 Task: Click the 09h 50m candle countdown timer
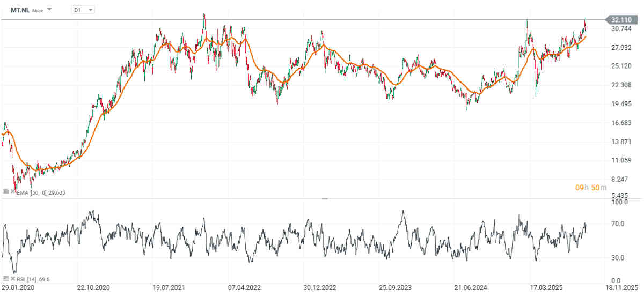click(590, 187)
